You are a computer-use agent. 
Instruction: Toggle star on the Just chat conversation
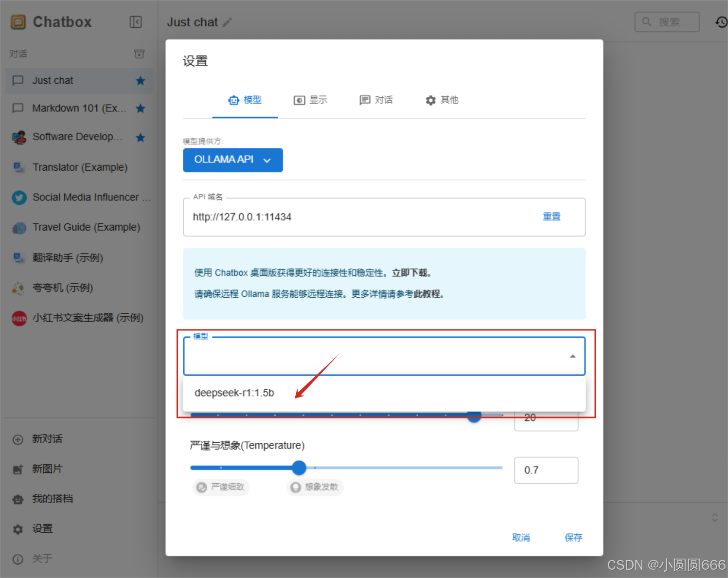[x=141, y=81]
